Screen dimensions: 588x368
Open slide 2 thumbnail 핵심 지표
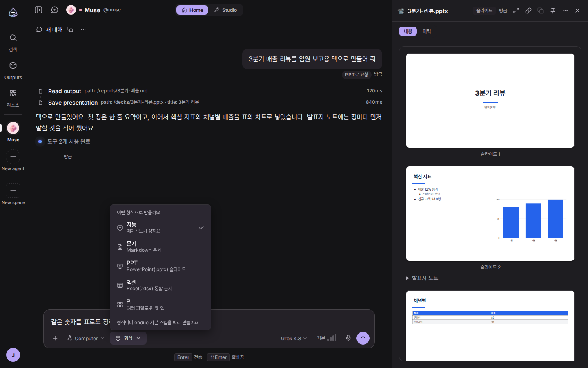[490, 213]
